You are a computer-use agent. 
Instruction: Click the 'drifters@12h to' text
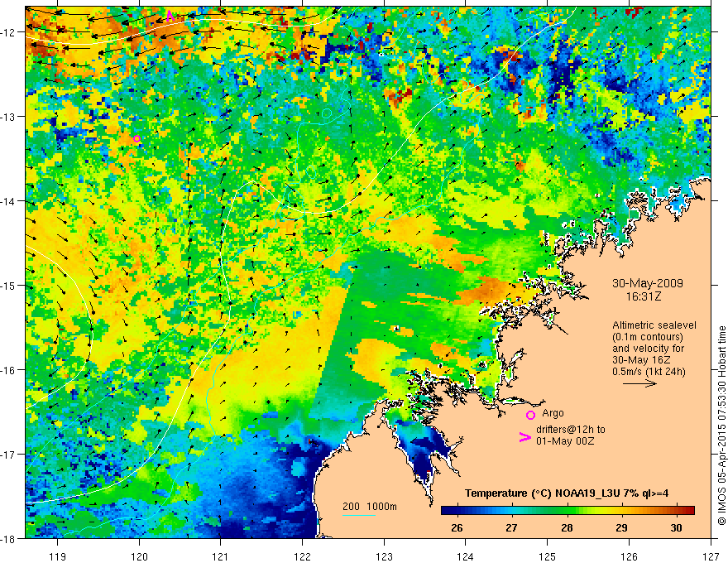571,429
